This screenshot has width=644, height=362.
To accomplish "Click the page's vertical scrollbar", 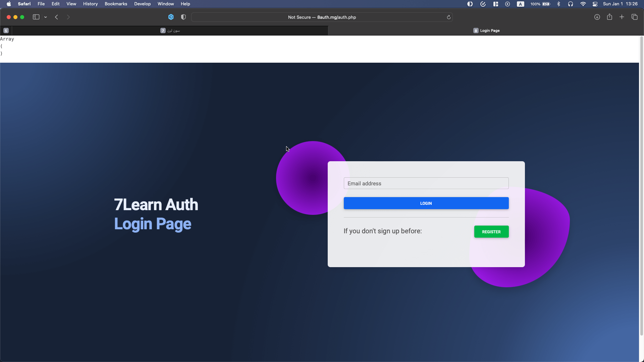I will (x=641, y=186).
